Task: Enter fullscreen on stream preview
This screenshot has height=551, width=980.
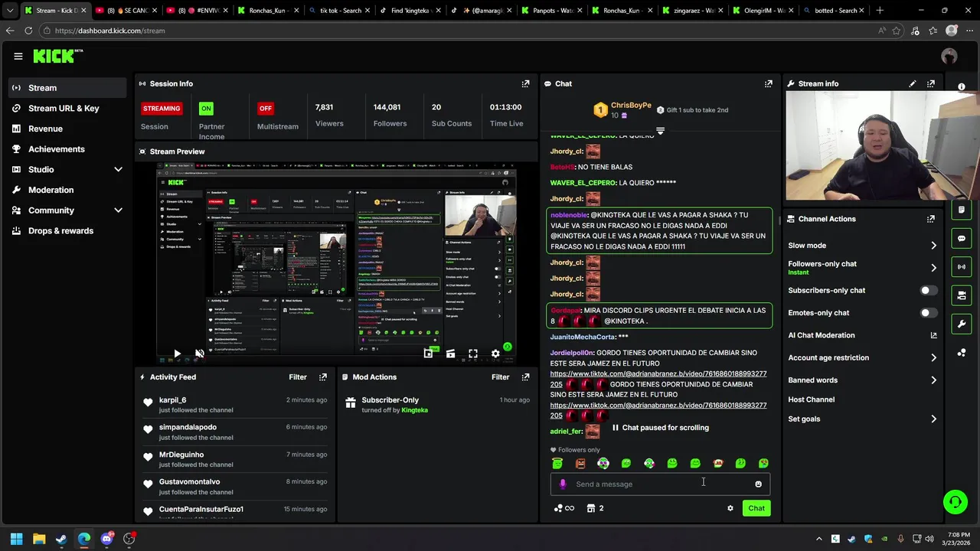Action: (x=473, y=354)
